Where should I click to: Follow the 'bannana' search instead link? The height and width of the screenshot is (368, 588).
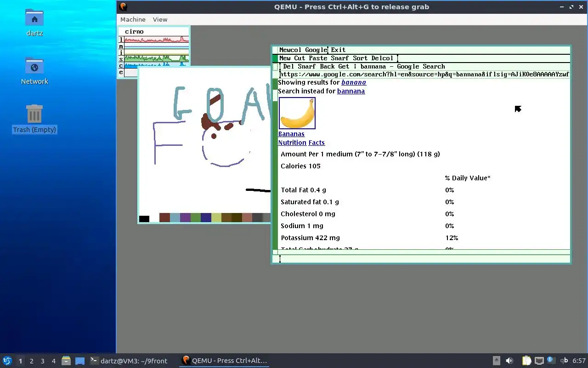[x=351, y=91]
